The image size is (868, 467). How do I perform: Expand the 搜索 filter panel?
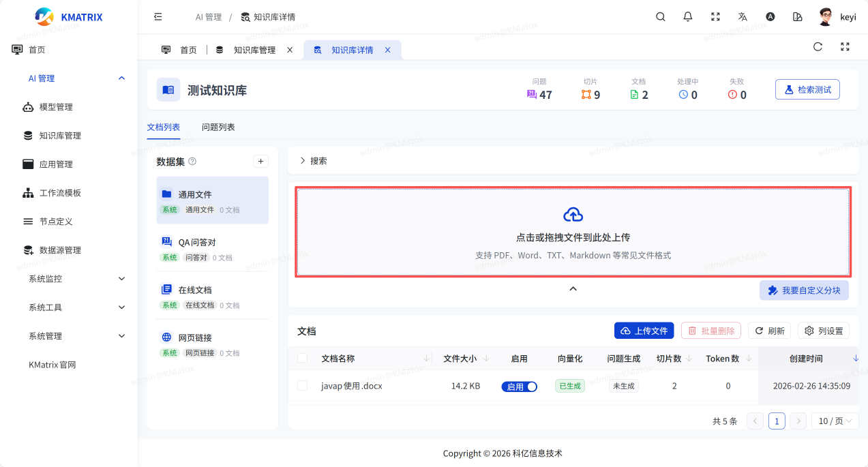[x=313, y=161]
